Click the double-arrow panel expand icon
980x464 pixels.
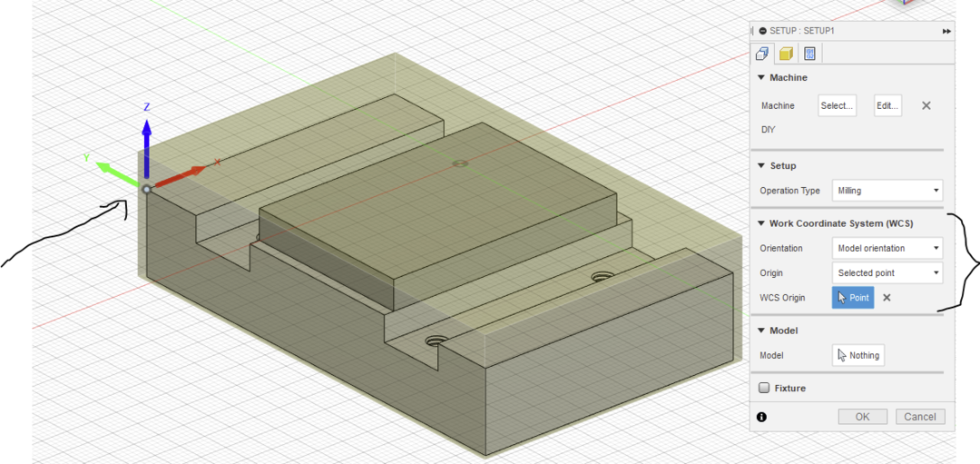point(946,31)
